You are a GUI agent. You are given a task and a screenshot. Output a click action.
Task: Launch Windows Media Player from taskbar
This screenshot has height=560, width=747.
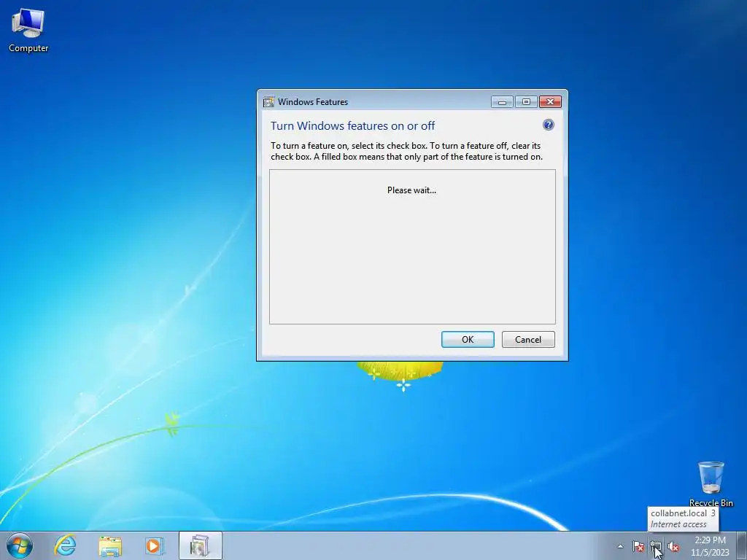pos(154,545)
